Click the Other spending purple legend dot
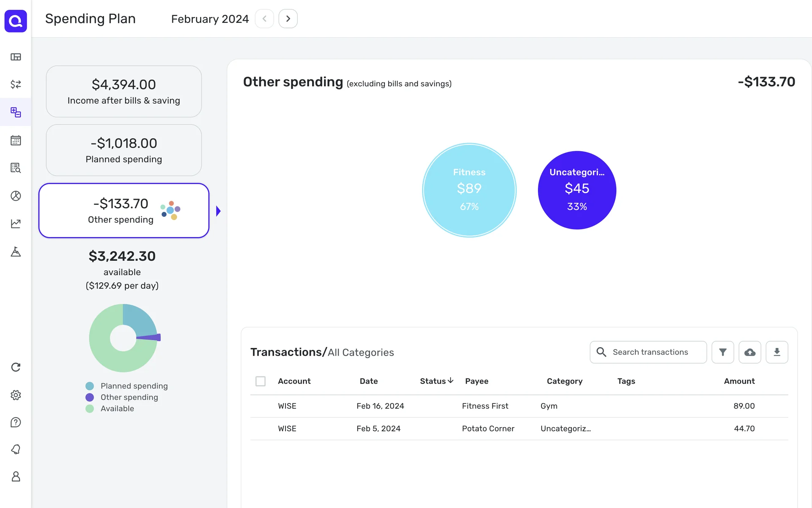 point(90,397)
